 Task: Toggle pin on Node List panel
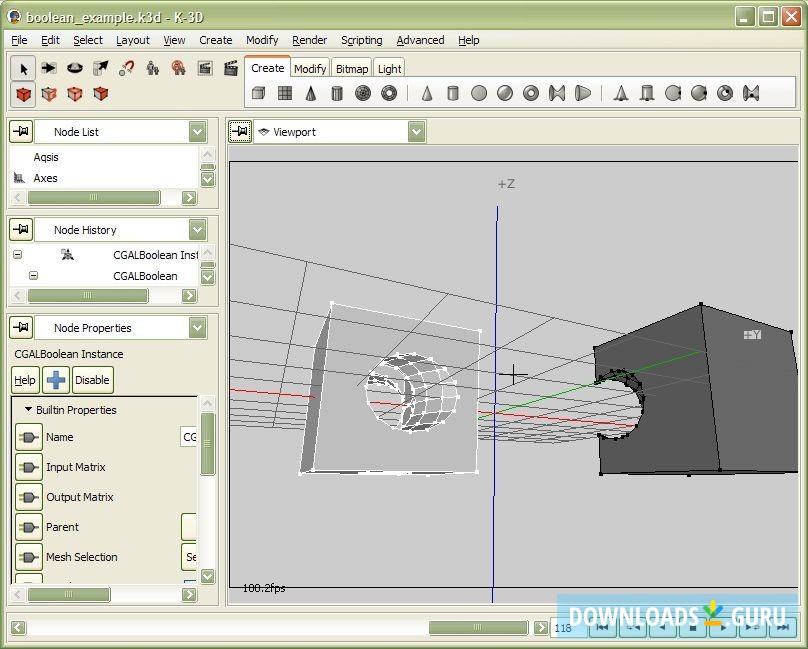[x=20, y=132]
